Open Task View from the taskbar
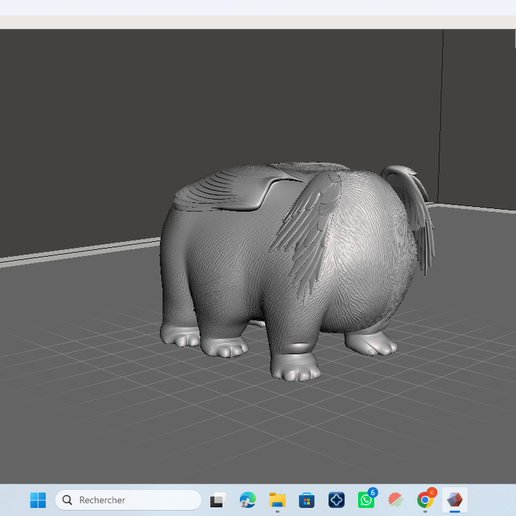The image size is (516, 516). 218,500
